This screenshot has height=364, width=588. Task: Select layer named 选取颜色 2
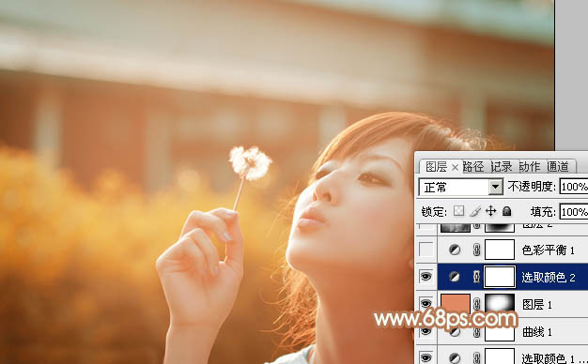(549, 278)
